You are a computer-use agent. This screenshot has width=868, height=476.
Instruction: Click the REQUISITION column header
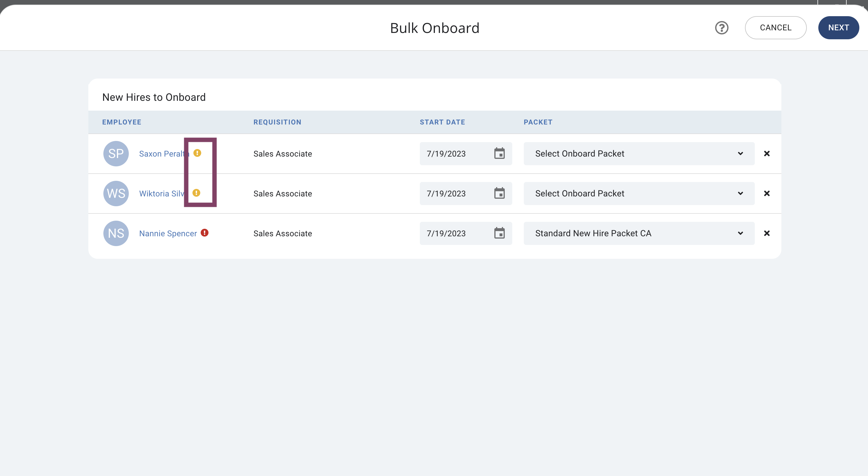[x=277, y=122]
